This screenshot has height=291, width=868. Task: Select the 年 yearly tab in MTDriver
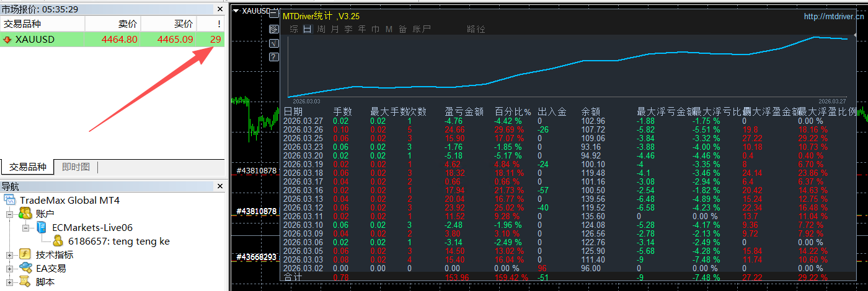point(362,29)
